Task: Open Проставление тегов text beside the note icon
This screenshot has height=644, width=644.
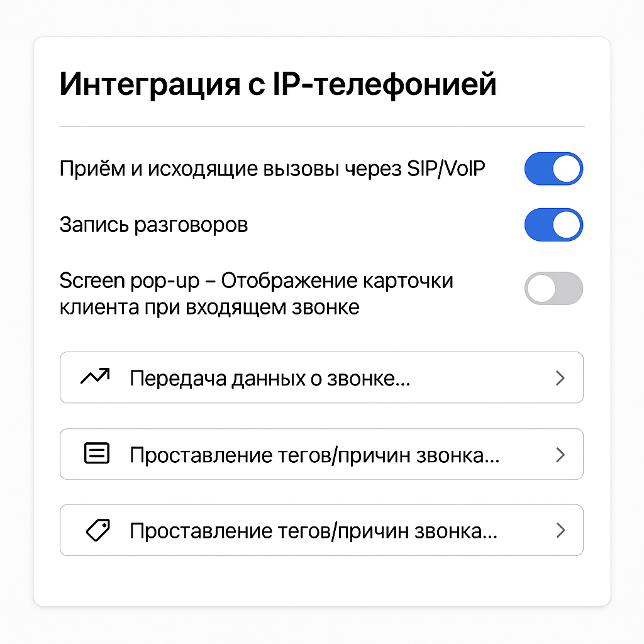Action: pos(314,455)
